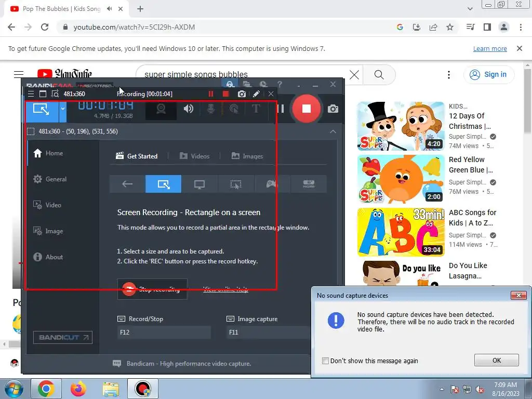Switch to the Get Started tab

tap(137, 156)
